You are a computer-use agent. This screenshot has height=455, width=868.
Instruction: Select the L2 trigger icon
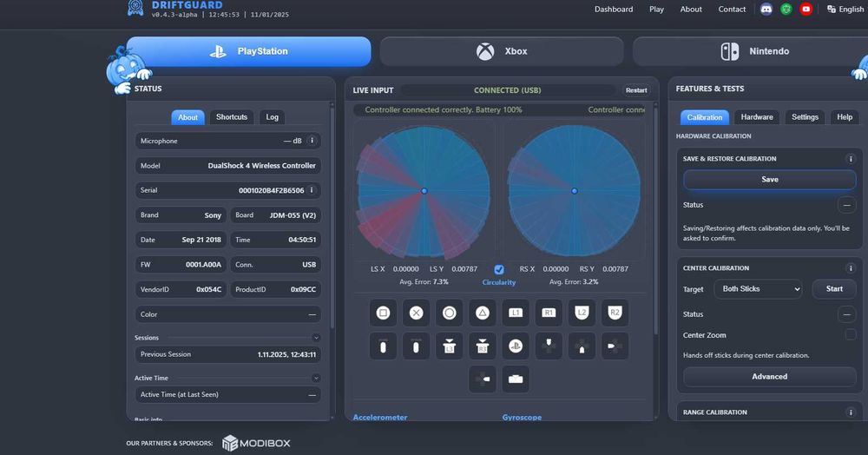pos(582,313)
